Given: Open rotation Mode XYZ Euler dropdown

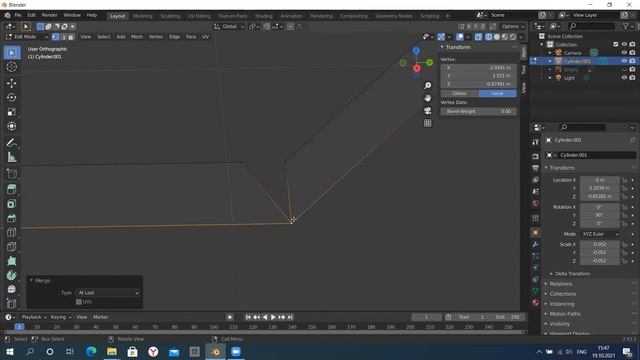Looking at the screenshot, I should pyautogui.click(x=600, y=234).
